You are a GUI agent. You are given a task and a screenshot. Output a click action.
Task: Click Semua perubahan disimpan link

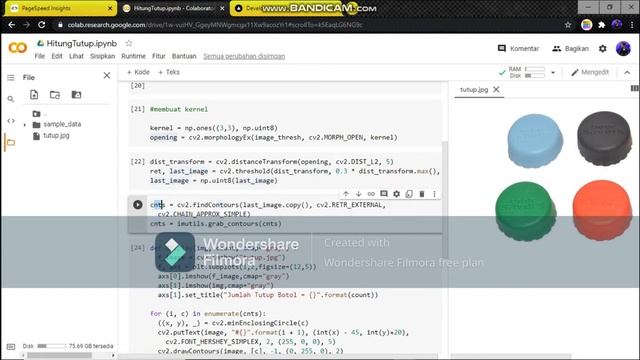pos(244,56)
